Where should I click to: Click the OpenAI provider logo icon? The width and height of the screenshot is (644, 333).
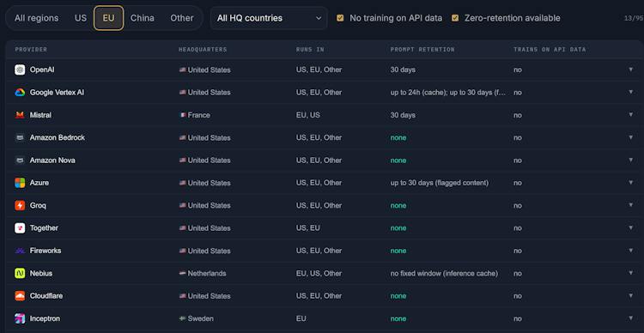pyautogui.click(x=20, y=70)
